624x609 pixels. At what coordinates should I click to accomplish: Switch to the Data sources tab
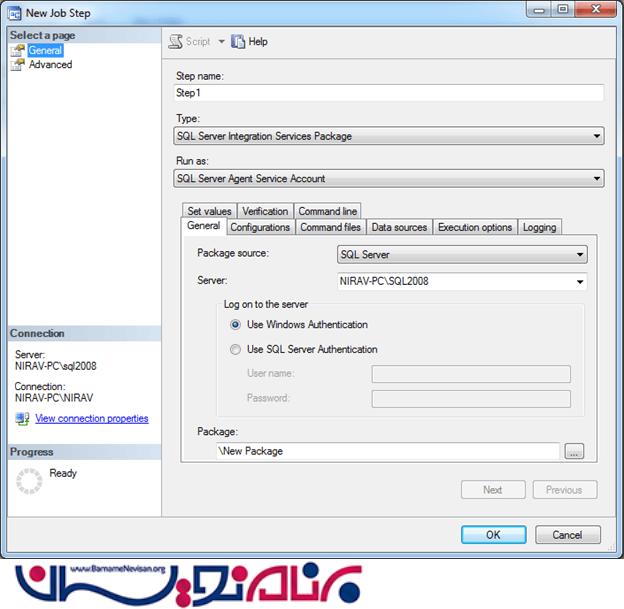[x=399, y=227]
